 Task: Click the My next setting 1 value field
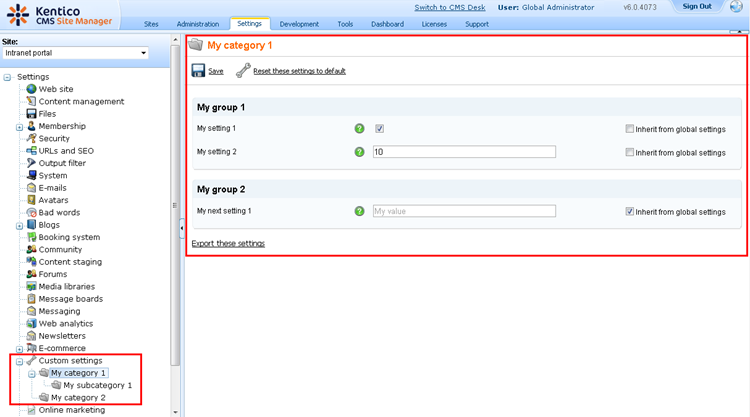464,211
